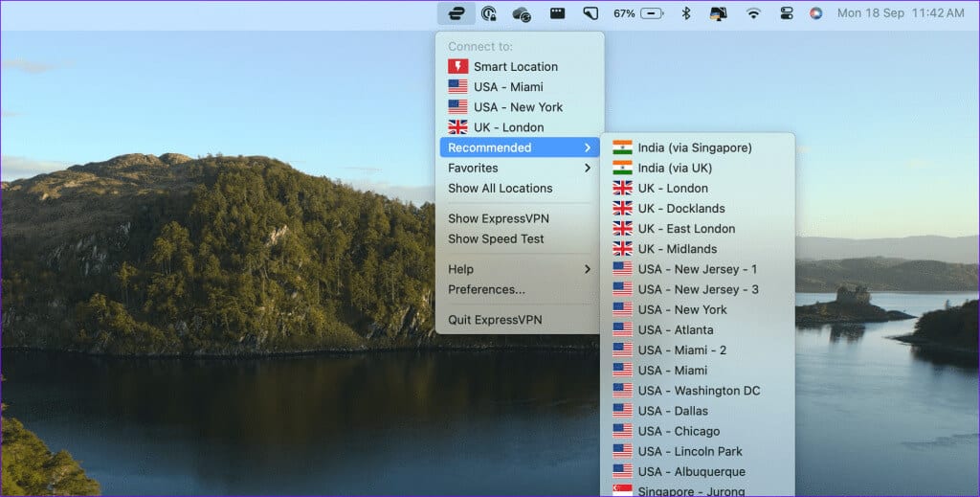The width and height of the screenshot is (980, 497).
Task: Connect to USA - Miami in main menu
Action: tap(520, 87)
